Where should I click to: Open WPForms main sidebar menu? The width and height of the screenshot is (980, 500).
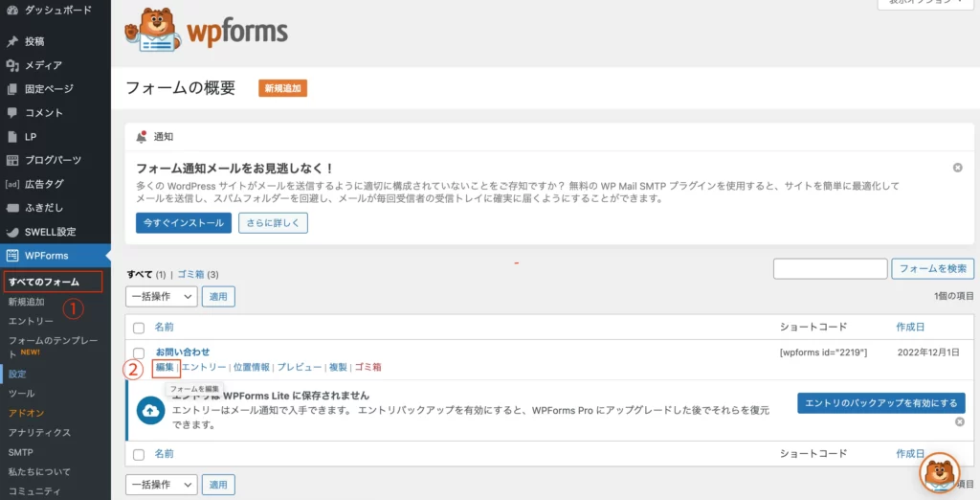[x=55, y=256]
